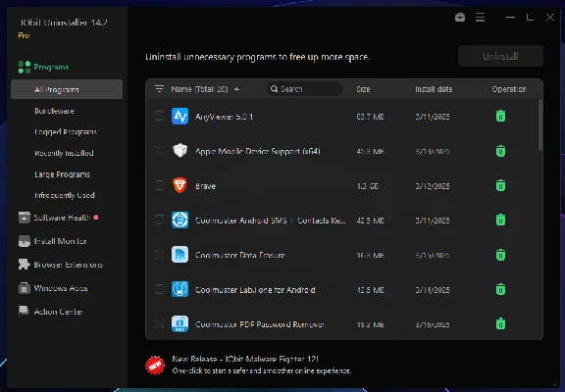Click the Operation column header
565x392 pixels.
pyautogui.click(x=509, y=89)
